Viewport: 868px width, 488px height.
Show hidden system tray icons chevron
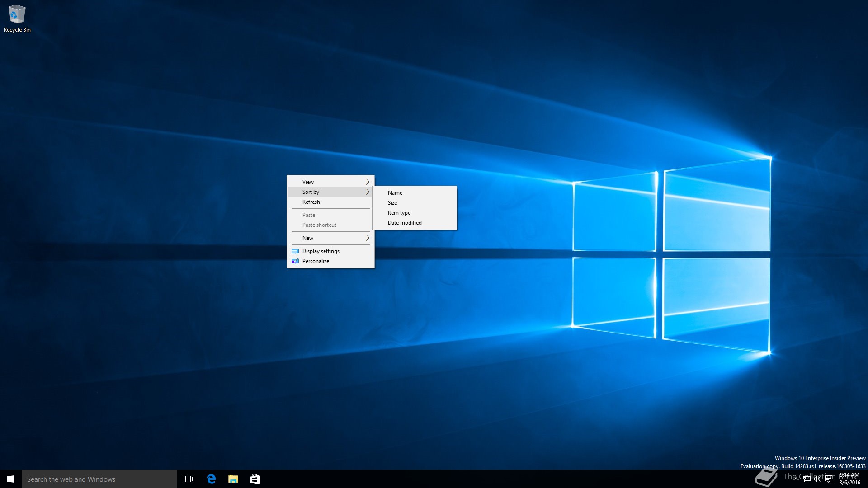pos(796,479)
